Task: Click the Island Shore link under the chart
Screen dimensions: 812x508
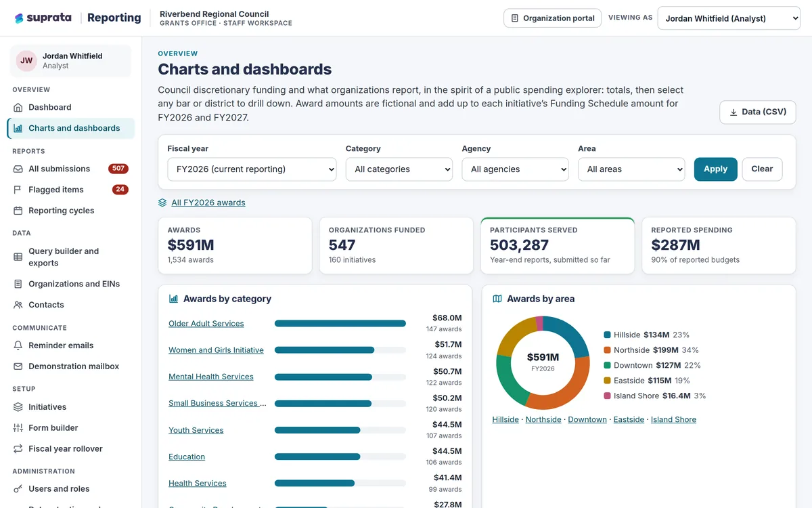Action: pos(673,419)
